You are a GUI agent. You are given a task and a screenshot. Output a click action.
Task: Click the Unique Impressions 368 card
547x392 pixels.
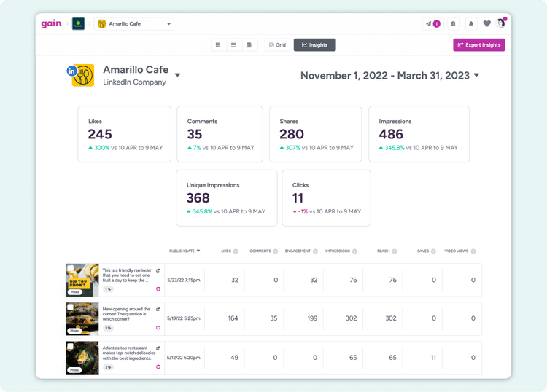(227, 198)
